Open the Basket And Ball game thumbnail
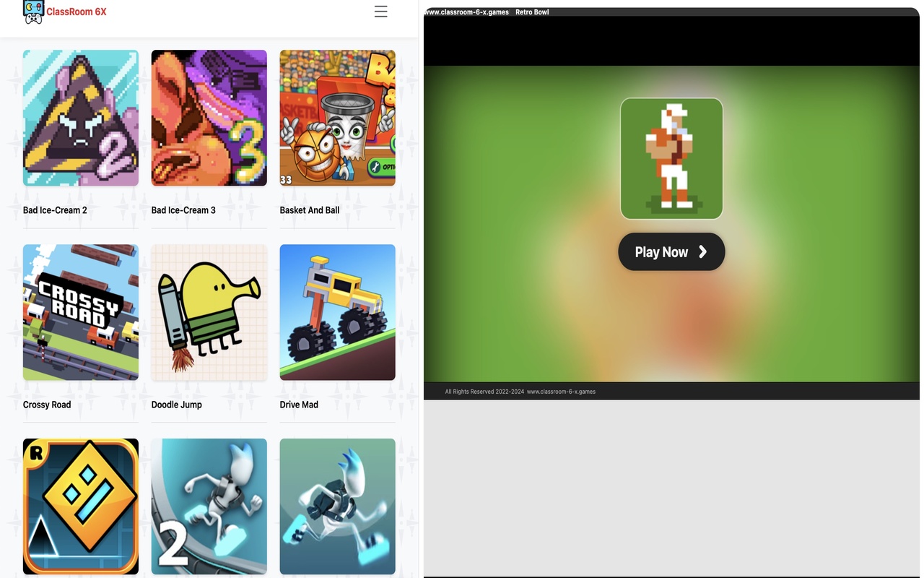 tap(338, 118)
